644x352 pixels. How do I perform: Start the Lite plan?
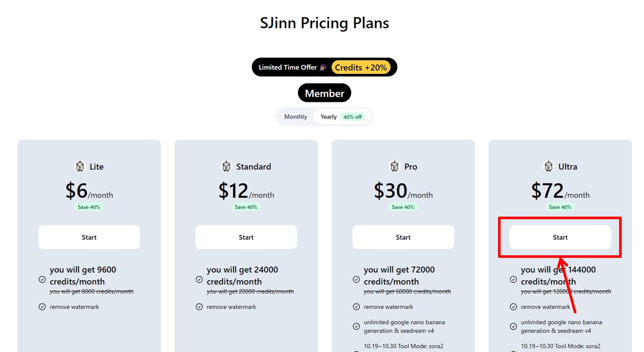tap(89, 237)
